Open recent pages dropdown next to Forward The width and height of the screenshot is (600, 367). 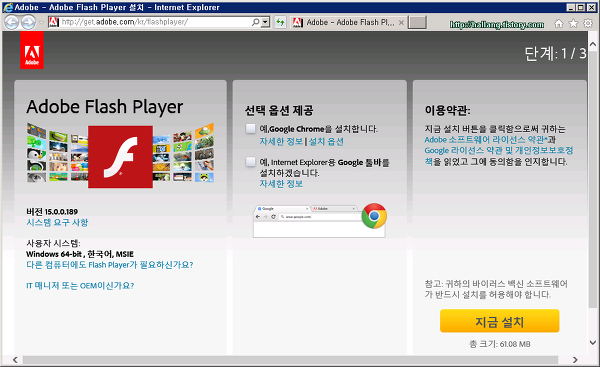pyautogui.click(x=42, y=23)
